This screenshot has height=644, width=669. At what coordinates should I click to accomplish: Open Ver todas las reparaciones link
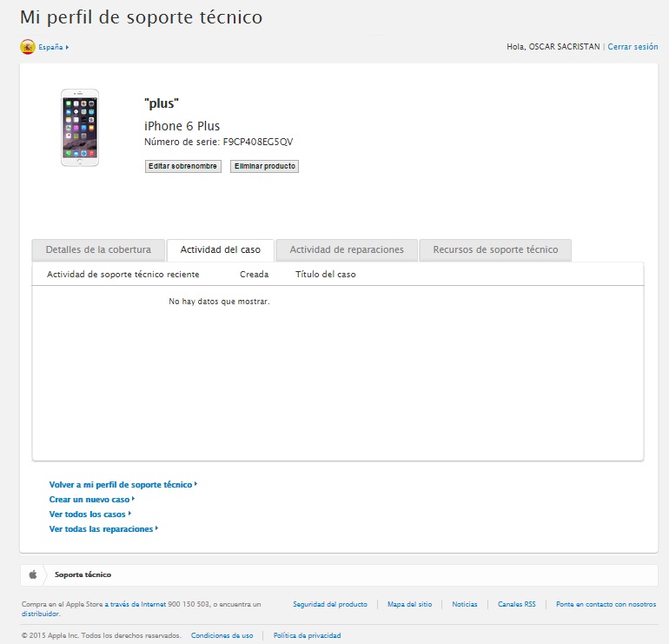coord(103,529)
